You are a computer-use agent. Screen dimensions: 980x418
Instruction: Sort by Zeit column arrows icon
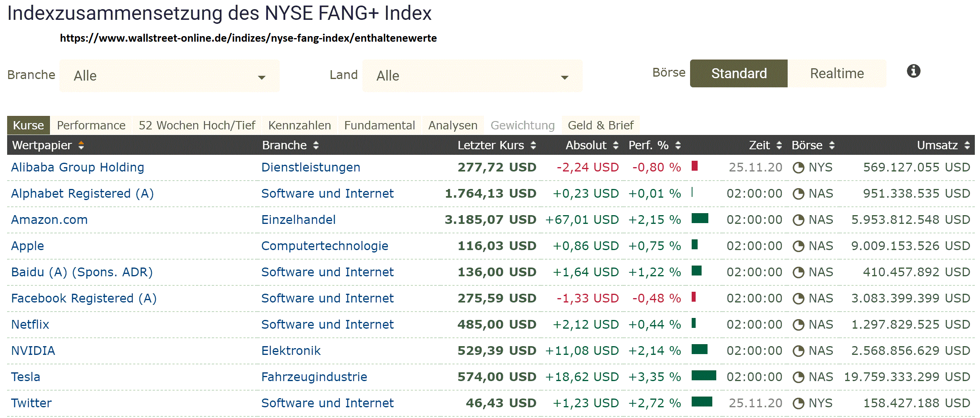coord(779,145)
